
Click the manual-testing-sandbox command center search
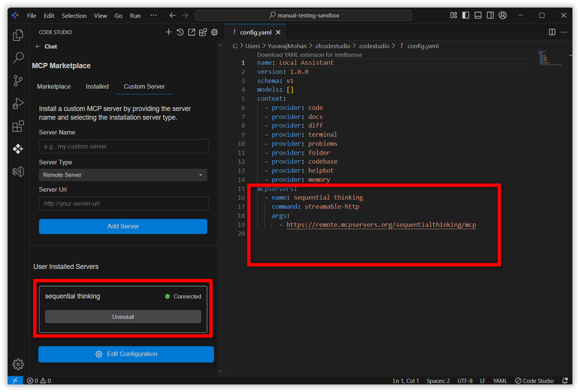[303, 16]
